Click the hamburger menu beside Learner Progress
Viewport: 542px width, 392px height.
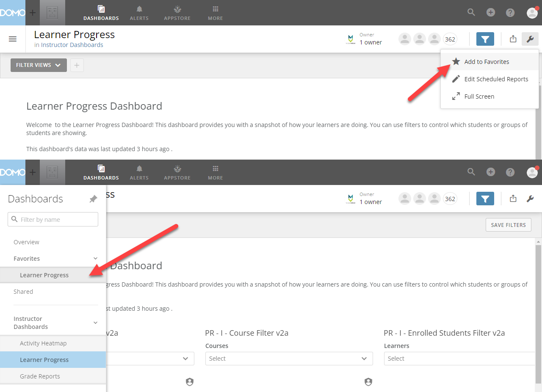(x=12, y=39)
